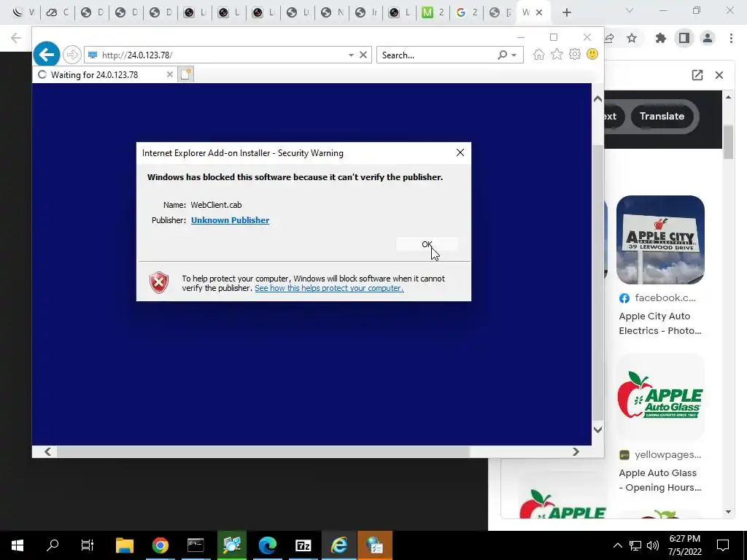Open File Explorer from the taskbar
Screen dimensions: 747x560
coord(124,545)
